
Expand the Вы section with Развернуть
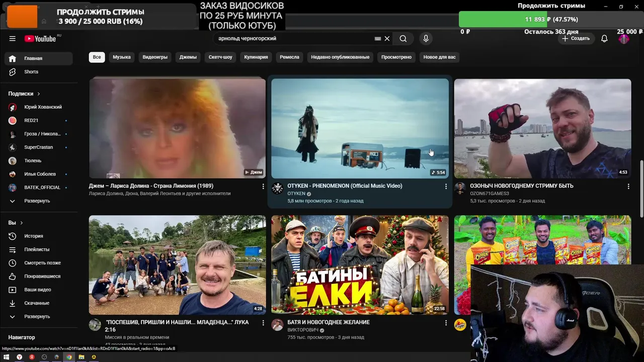coord(39,317)
